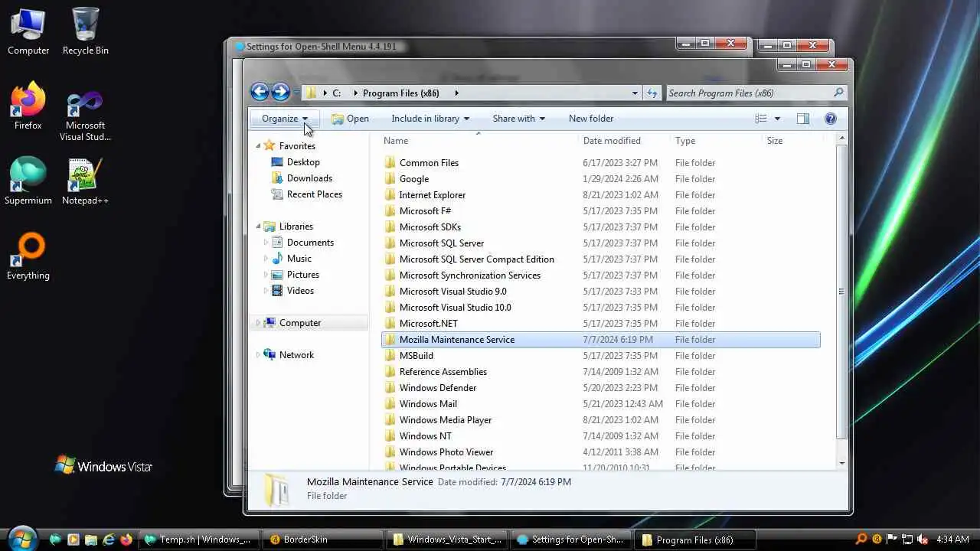
Task: Go to Desktop in Favorites
Action: pyautogui.click(x=303, y=162)
